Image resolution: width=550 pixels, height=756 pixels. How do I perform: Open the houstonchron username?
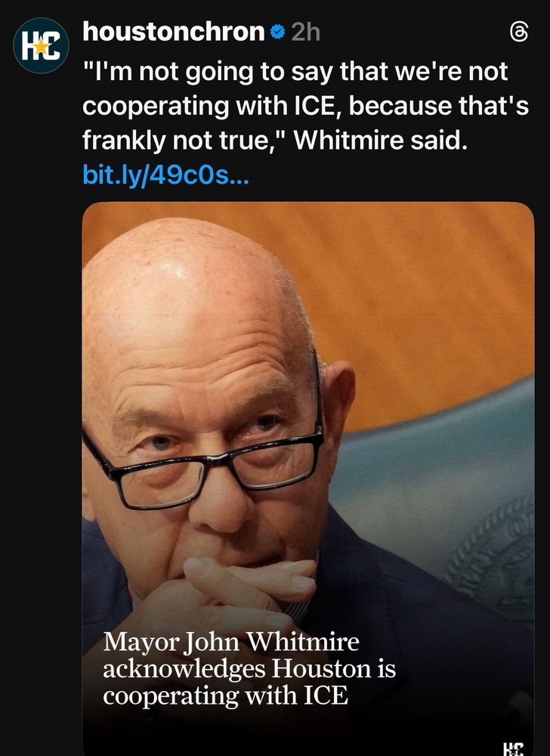pos(173,32)
